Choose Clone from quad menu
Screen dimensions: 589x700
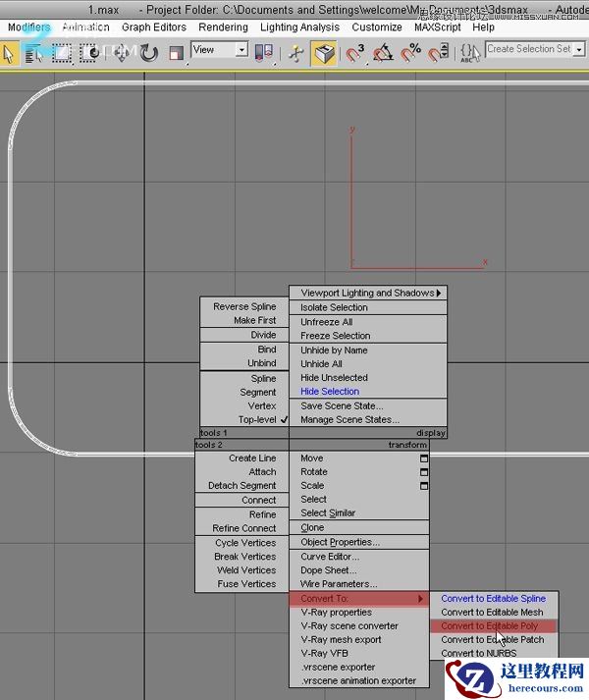tap(359, 527)
